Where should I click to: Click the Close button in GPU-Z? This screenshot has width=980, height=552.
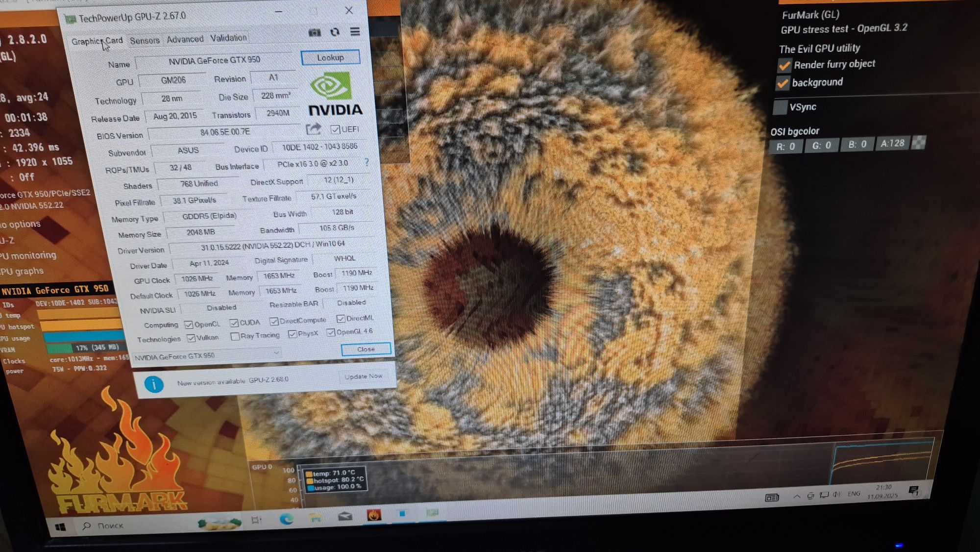tap(366, 349)
